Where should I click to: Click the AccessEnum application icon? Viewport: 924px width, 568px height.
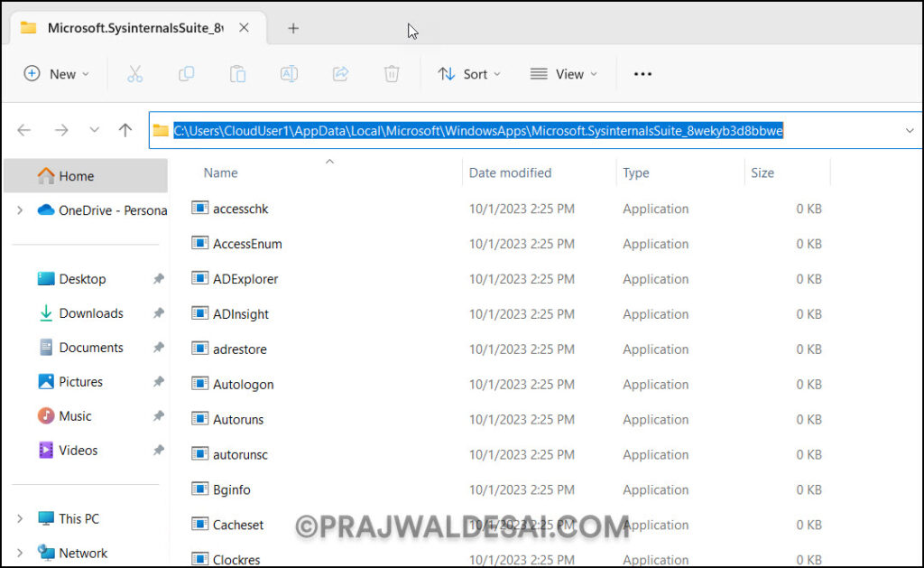pyautogui.click(x=199, y=243)
